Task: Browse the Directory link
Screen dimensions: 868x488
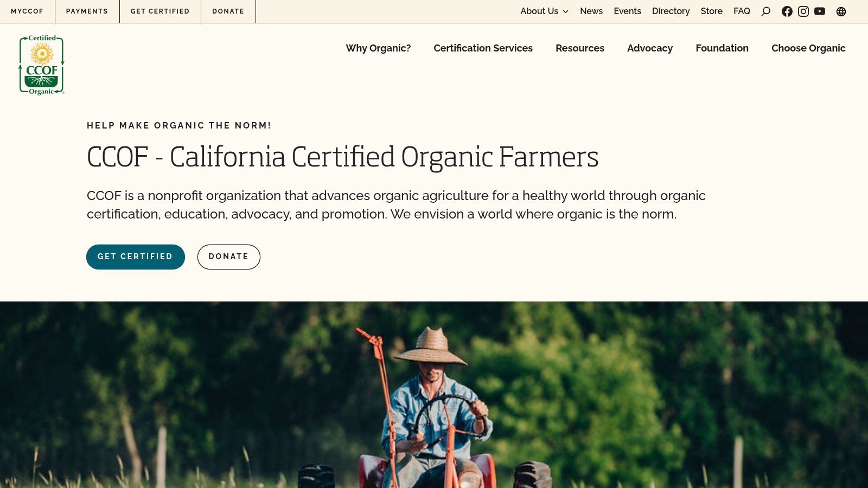Action: [671, 11]
